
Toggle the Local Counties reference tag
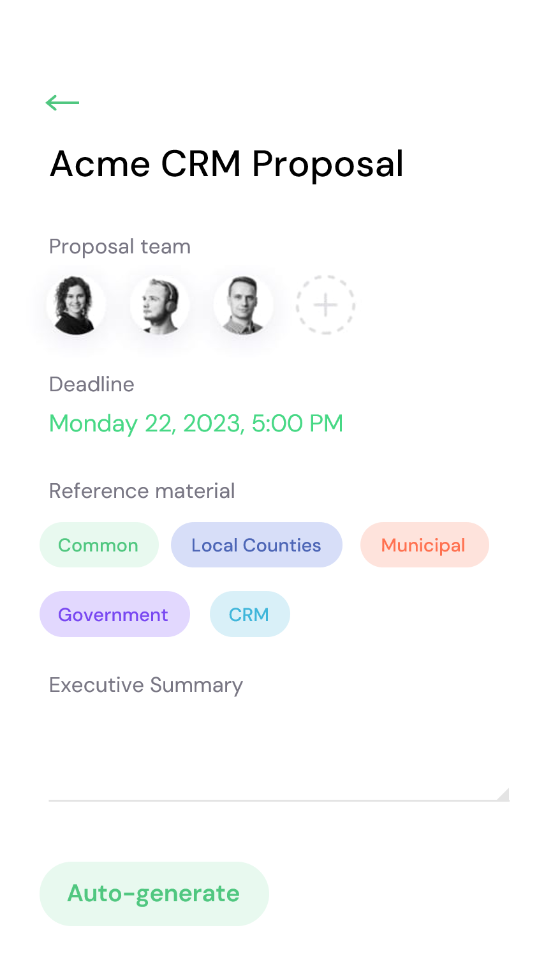tap(256, 545)
